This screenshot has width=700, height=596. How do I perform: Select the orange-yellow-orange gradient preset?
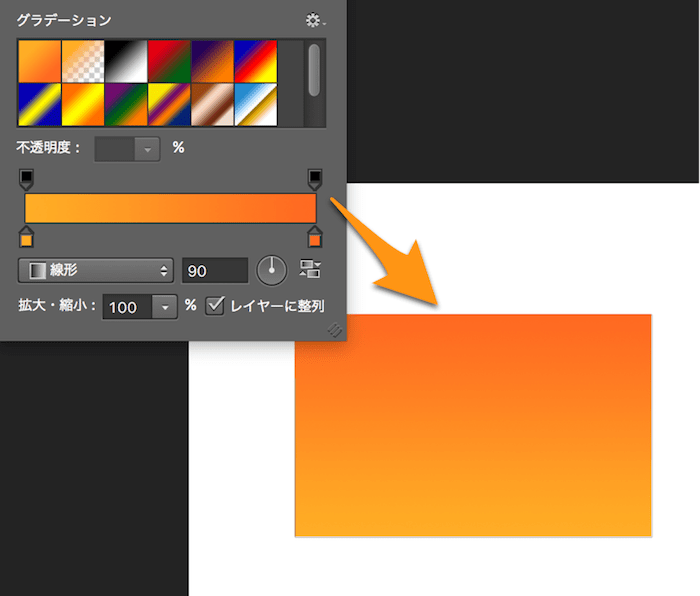click(x=83, y=104)
